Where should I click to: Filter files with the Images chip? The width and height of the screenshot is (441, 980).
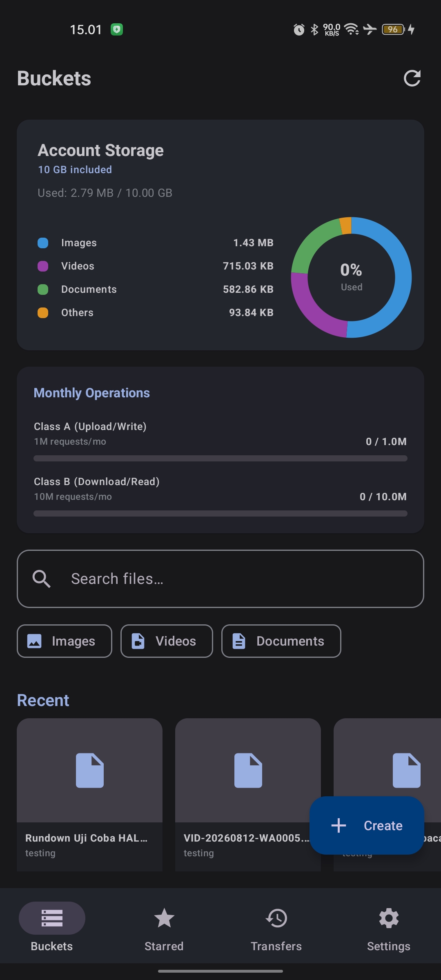65,641
